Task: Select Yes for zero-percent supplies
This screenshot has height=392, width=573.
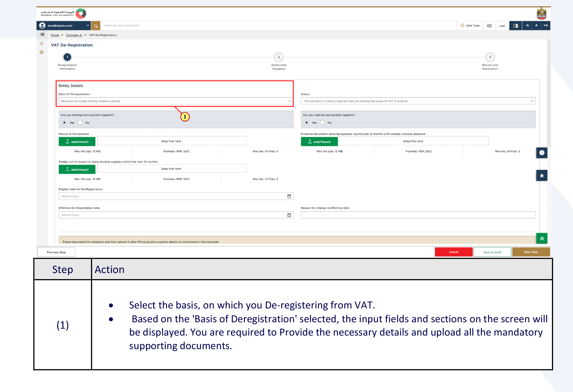Action: pyautogui.click(x=64, y=123)
